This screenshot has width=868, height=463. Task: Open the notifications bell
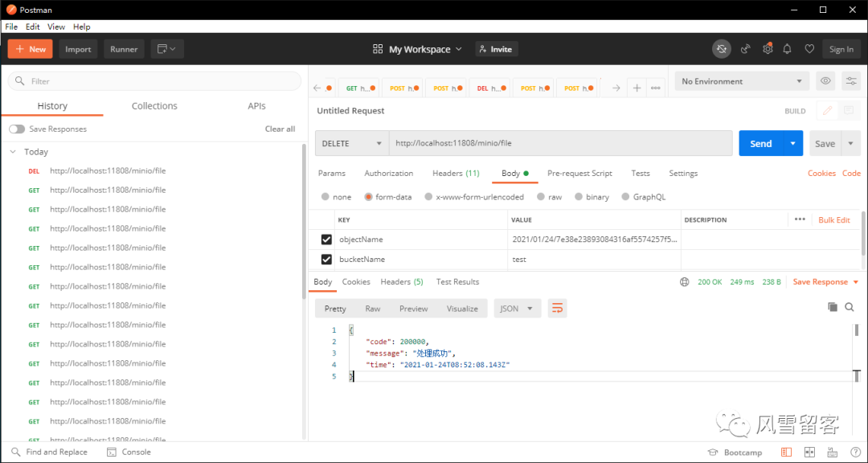(x=787, y=49)
